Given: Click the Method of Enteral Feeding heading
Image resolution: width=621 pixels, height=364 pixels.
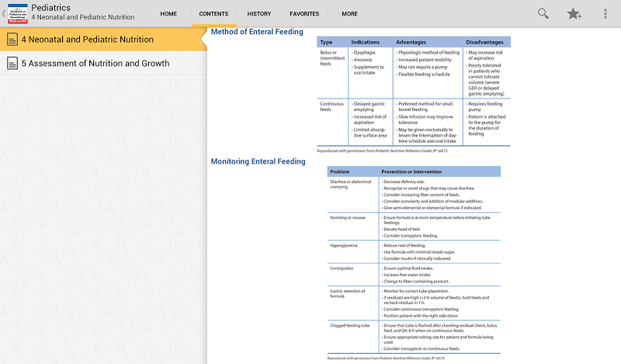Looking at the screenshot, I should tap(257, 32).
